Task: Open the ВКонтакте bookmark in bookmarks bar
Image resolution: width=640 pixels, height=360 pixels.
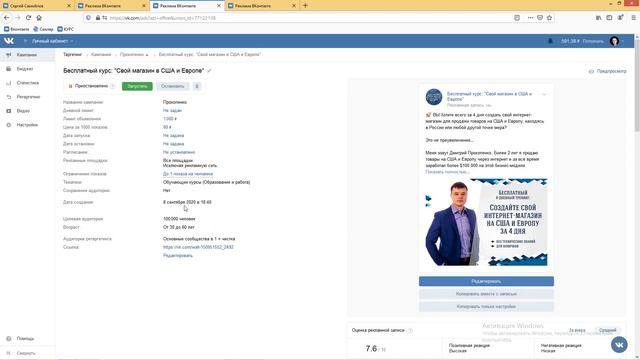Action: pyautogui.click(x=17, y=29)
